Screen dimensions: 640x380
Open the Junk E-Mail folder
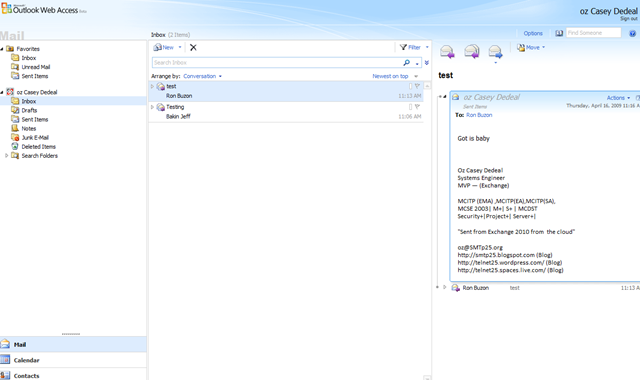pos(35,138)
